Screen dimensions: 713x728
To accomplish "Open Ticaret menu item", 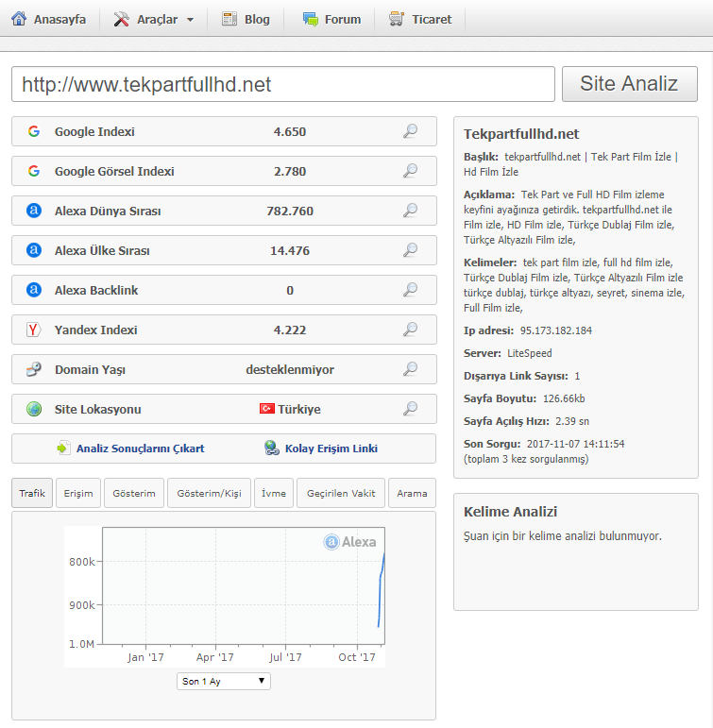I will tap(420, 19).
